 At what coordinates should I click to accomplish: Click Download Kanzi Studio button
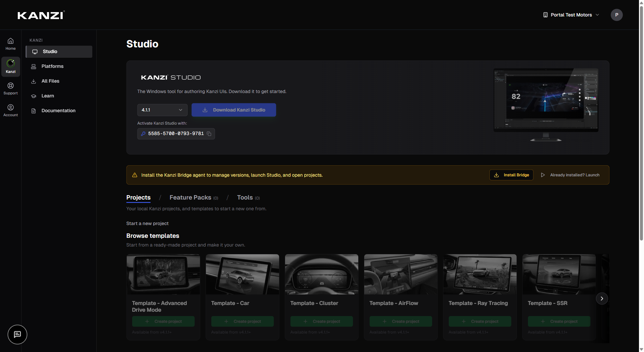tap(234, 110)
